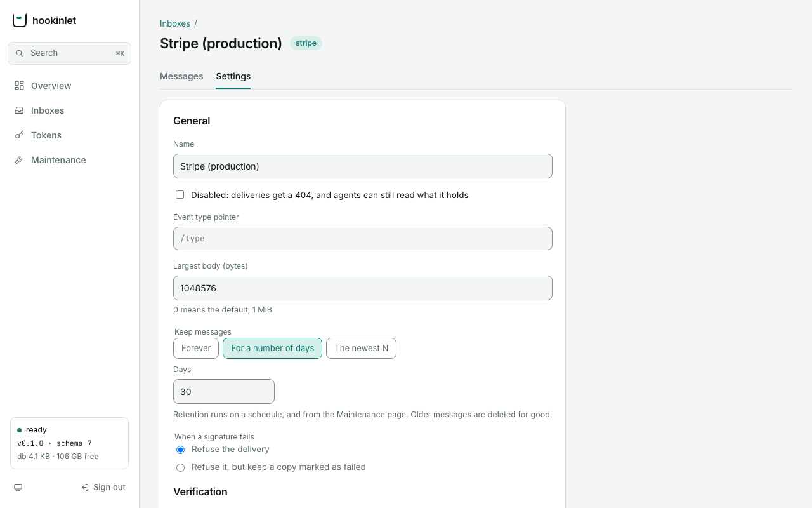Click the db 4.1 KB free text
This screenshot has width=812, height=508.
pos(58,456)
